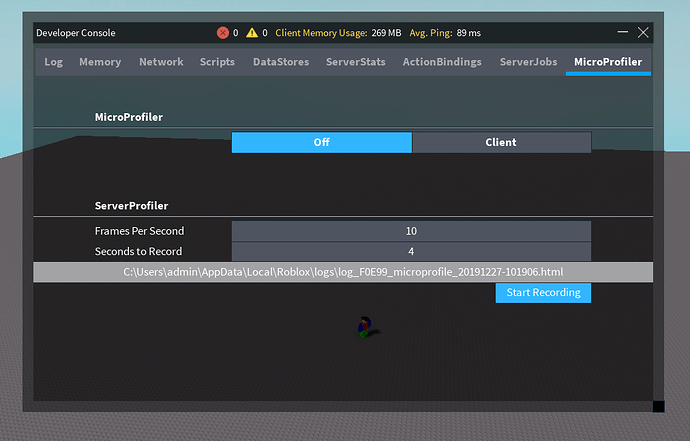Edit the Seconds to Record field
The width and height of the screenshot is (690, 441).
[x=411, y=251]
